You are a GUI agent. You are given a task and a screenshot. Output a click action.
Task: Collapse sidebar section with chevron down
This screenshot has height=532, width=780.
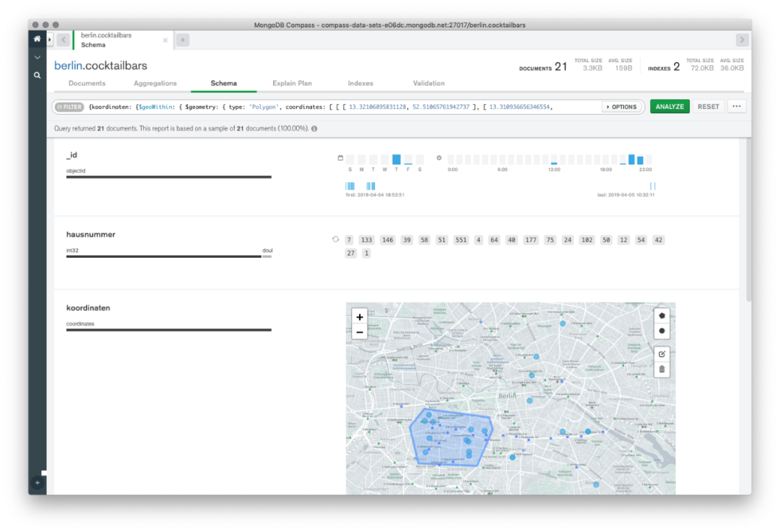point(38,58)
